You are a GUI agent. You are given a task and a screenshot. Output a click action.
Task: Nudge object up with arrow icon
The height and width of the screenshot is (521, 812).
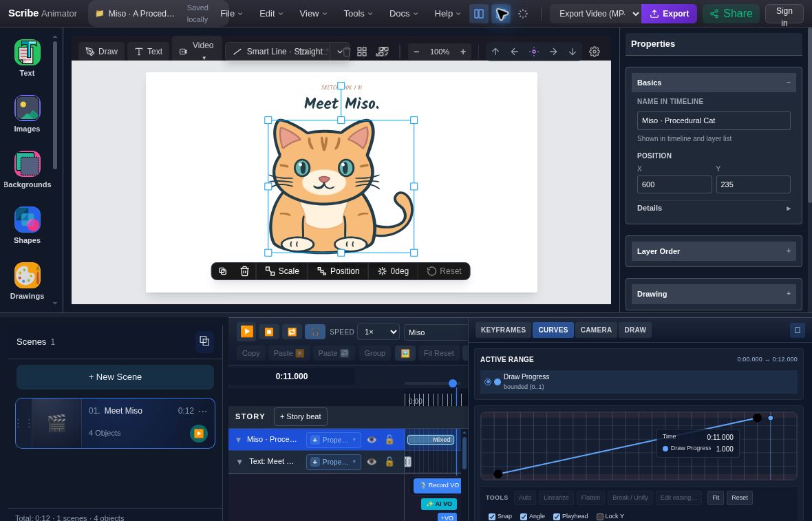pos(495,52)
